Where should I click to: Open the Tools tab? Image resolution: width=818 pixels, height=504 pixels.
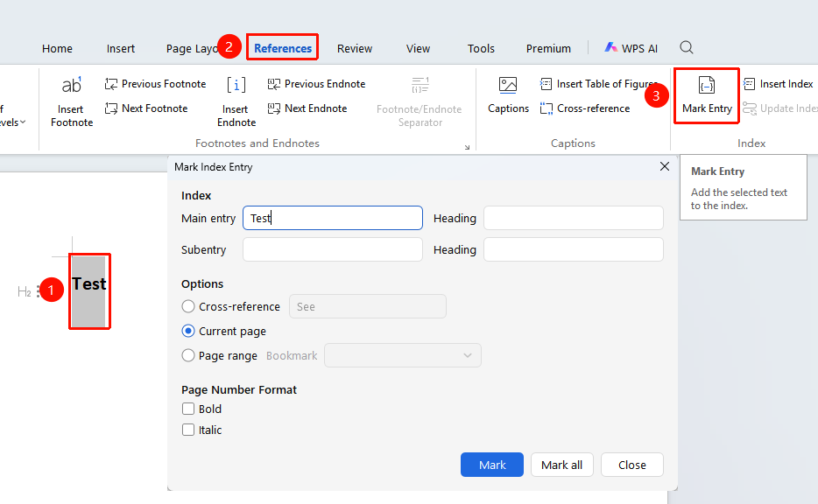point(481,48)
